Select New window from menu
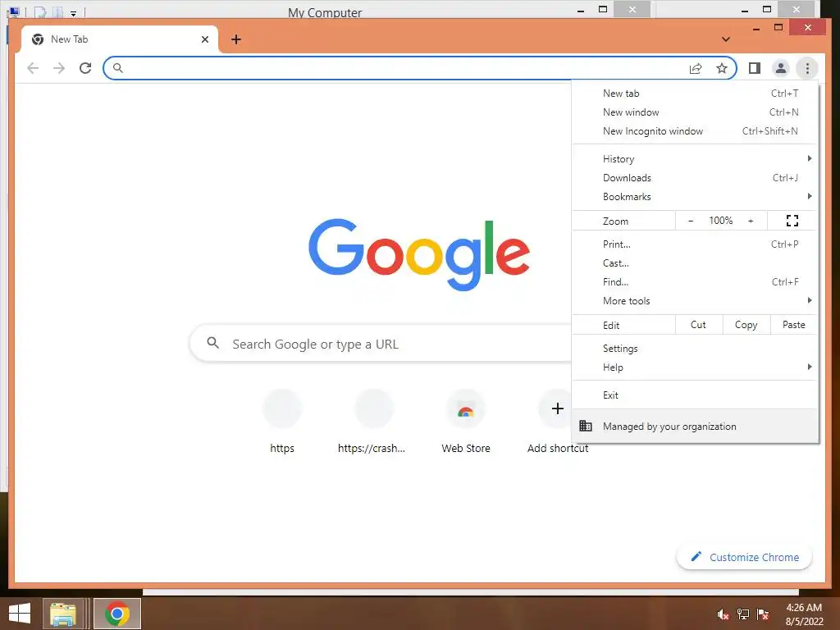The image size is (840, 630). point(695,112)
